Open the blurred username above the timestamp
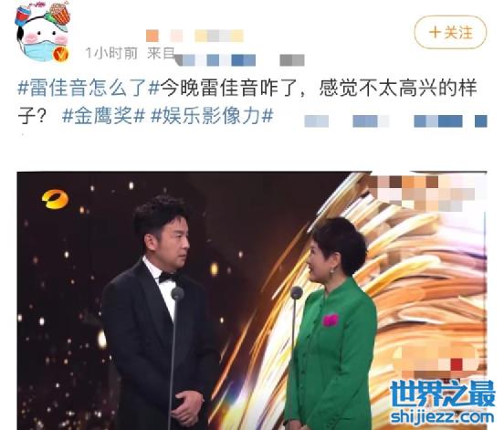Screen dimensions: 504x430 (194, 36)
